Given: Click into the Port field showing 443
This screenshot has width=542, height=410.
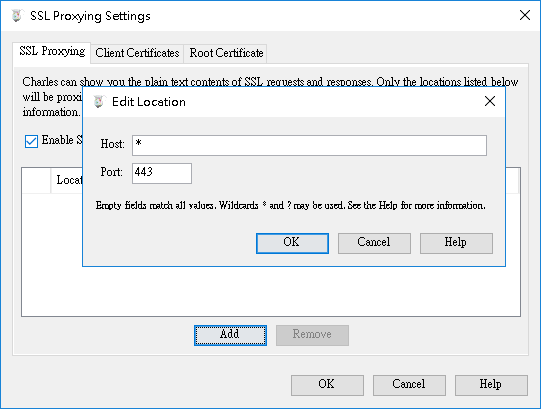Looking at the screenshot, I should tap(162, 173).
